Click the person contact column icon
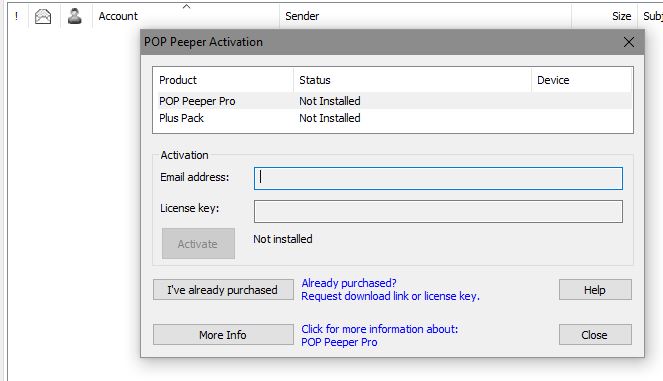Screen dimensions: 663x381 coord(74,16)
